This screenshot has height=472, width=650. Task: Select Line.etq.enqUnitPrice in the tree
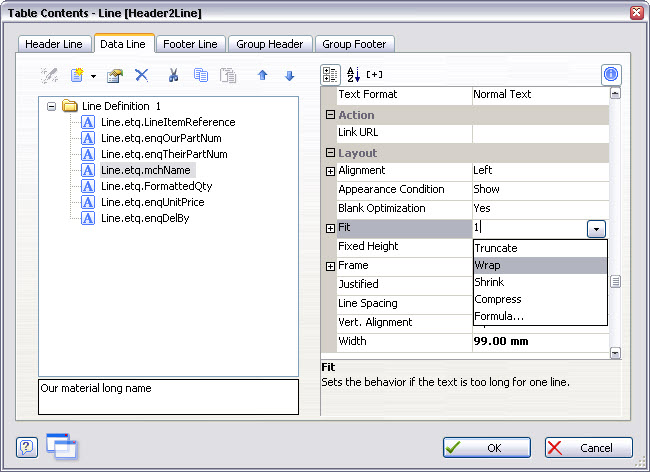tap(153, 202)
